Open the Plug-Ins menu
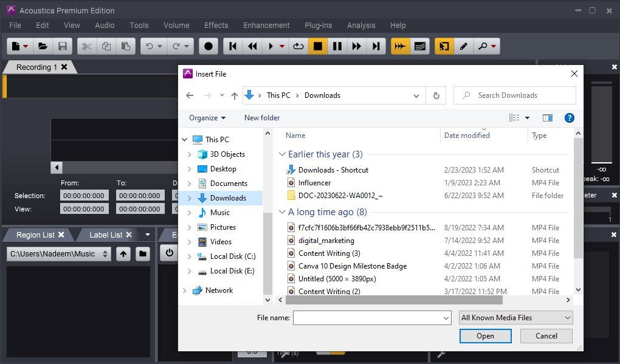The width and height of the screenshot is (620, 364). click(x=319, y=26)
